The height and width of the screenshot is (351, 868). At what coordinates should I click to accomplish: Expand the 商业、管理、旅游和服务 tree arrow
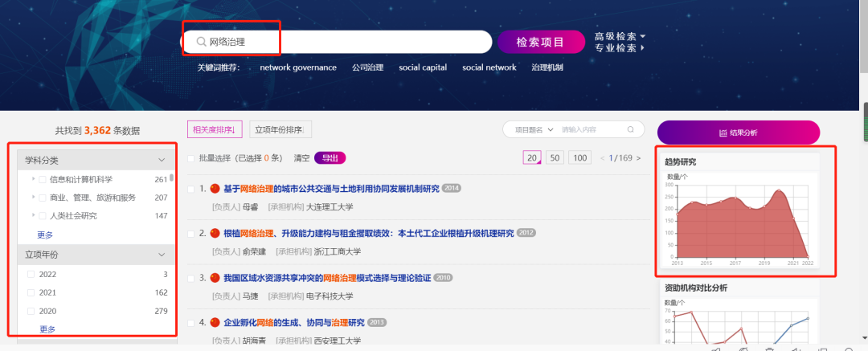(33, 197)
